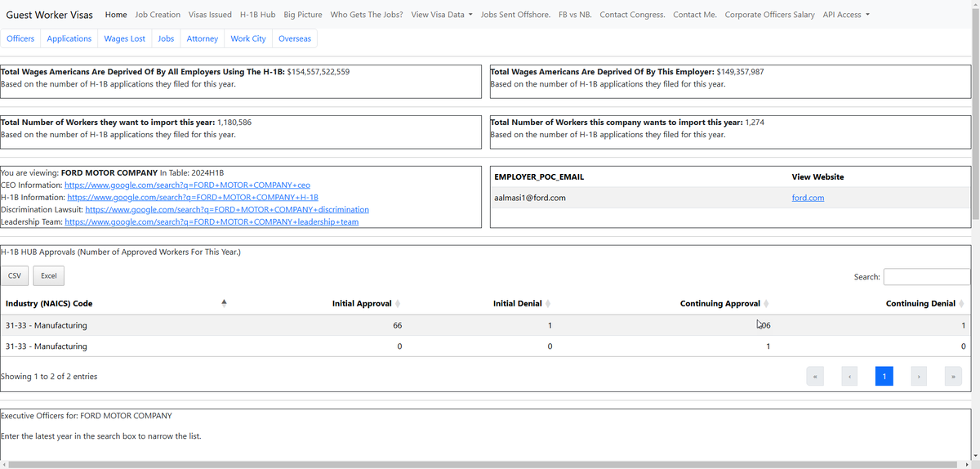Click the FORD MOTOR COMPANY viewing label
980x469 pixels.
point(109,173)
